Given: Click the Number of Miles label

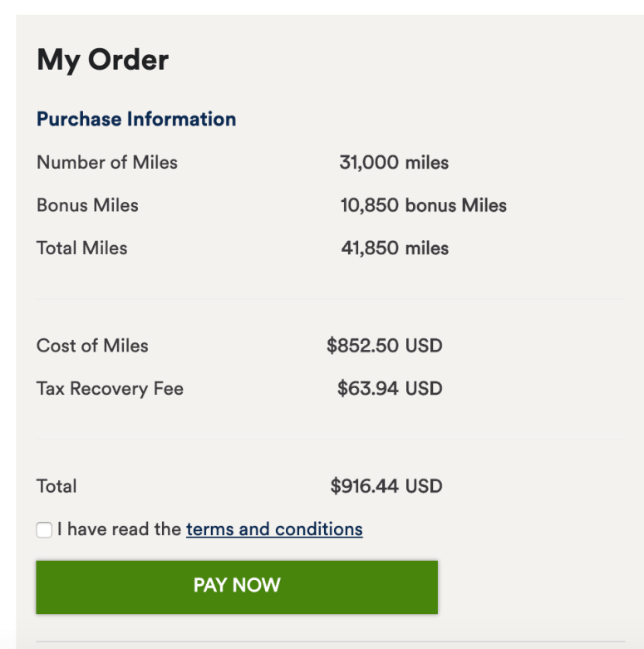Looking at the screenshot, I should [x=107, y=162].
